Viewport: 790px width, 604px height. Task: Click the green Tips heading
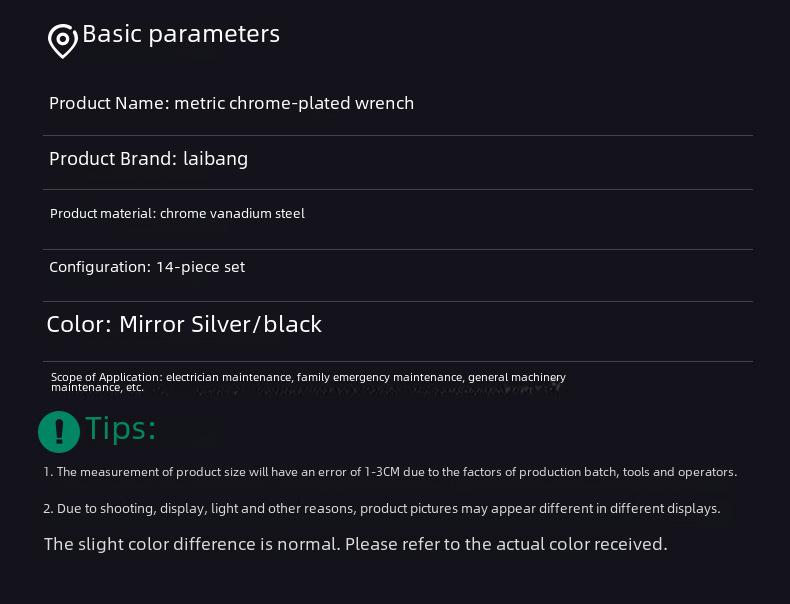[121, 428]
